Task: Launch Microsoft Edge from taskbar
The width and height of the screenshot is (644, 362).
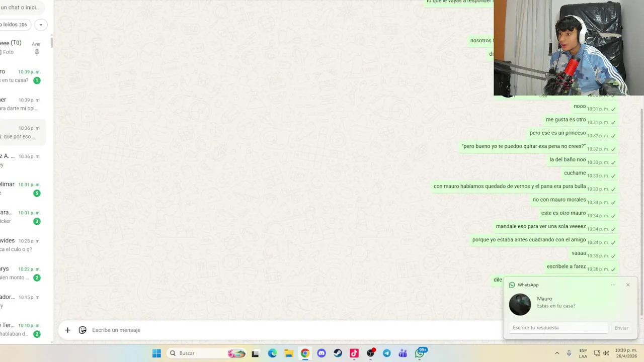Action: [272, 353]
